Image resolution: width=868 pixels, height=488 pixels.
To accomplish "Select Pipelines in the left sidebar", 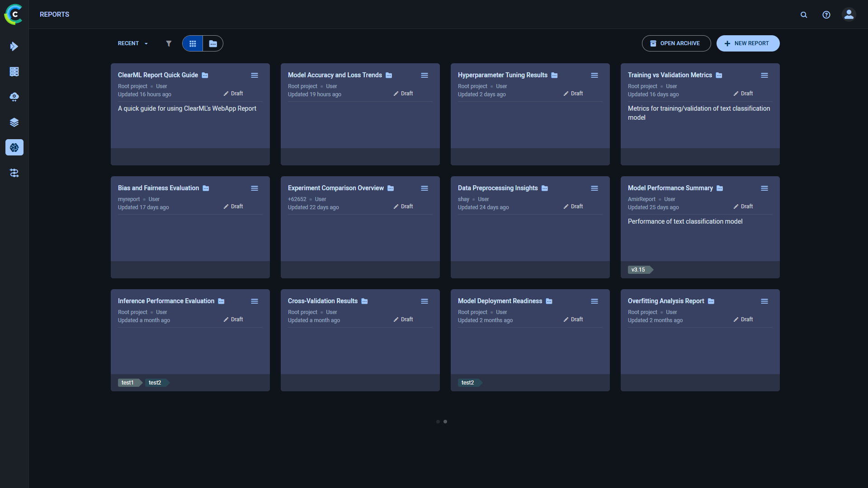I will (x=14, y=173).
